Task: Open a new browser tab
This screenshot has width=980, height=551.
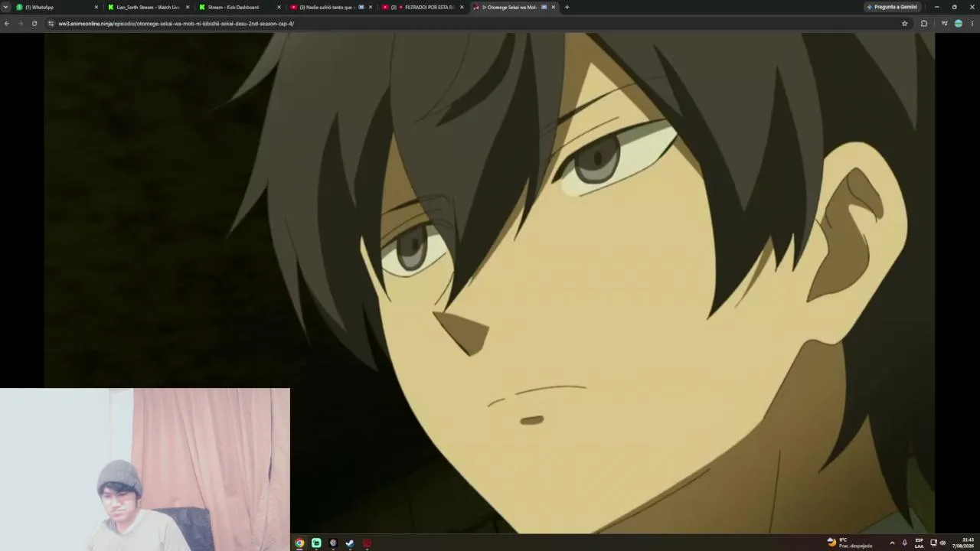Action: [567, 7]
